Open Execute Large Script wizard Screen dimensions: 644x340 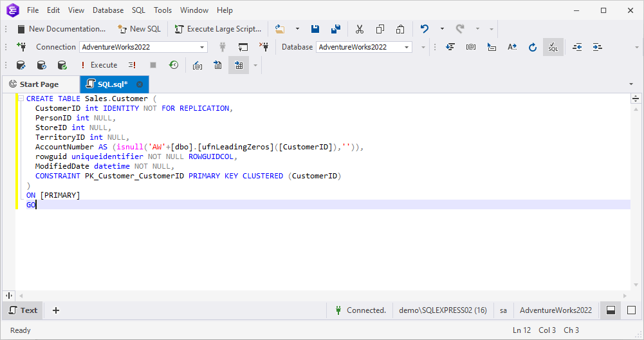point(218,29)
